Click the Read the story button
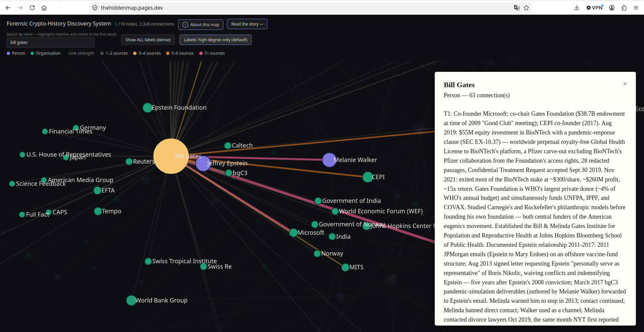The image size is (644, 332). pos(247,24)
